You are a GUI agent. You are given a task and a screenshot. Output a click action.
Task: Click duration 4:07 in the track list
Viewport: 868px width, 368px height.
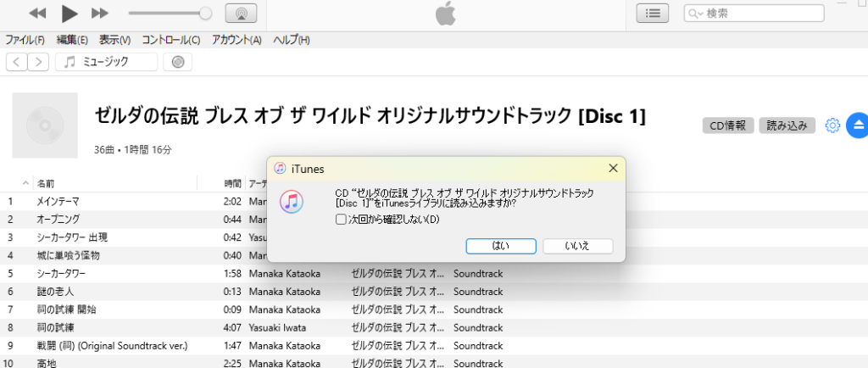pyautogui.click(x=232, y=327)
